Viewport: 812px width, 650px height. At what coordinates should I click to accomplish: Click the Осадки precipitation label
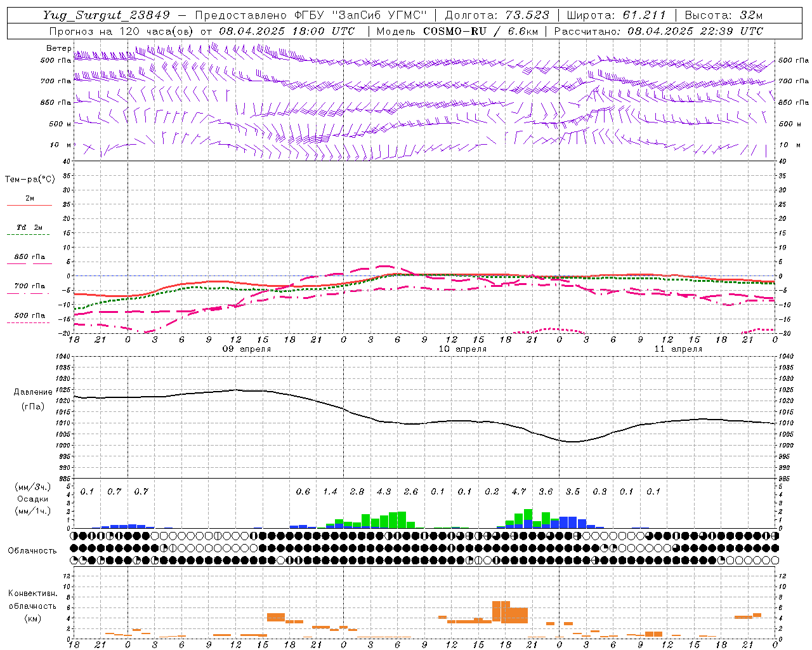pyautogui.click(x=33, y=499)
